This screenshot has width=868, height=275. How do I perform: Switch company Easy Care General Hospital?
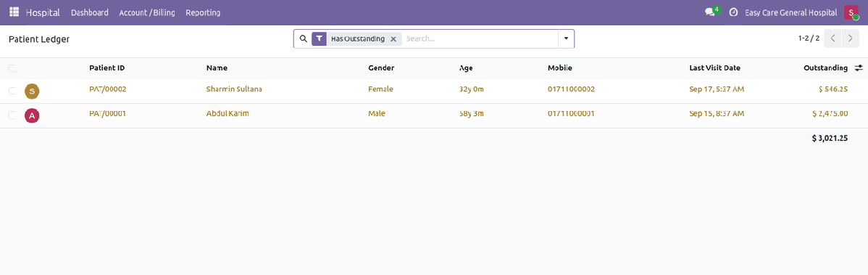(x=790, y=12)
